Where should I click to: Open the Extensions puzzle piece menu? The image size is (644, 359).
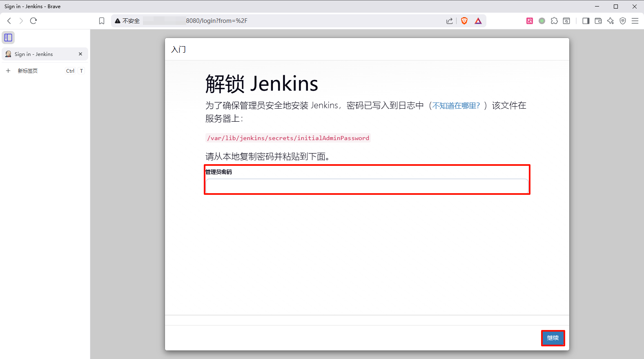(554, 21)
